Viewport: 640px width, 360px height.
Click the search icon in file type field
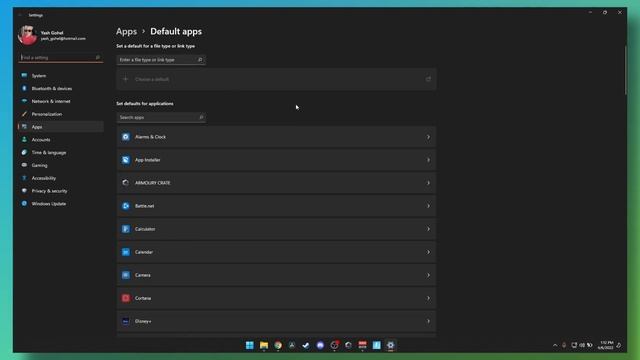click(x=200, y=60)
